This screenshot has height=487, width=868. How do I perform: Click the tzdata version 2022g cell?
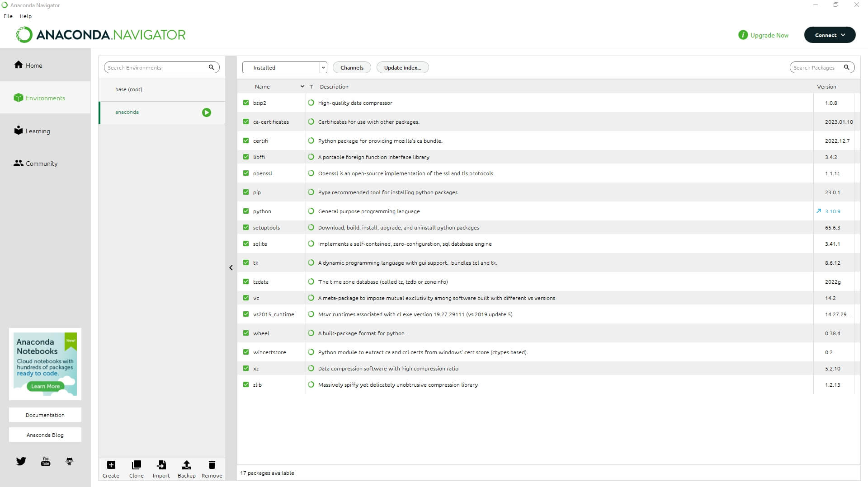(833, 281)
